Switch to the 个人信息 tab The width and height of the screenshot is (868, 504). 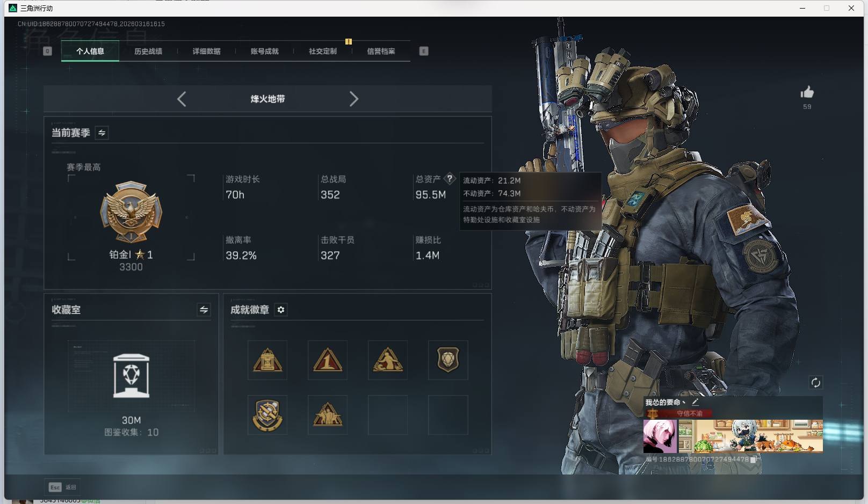pos(90,52)
